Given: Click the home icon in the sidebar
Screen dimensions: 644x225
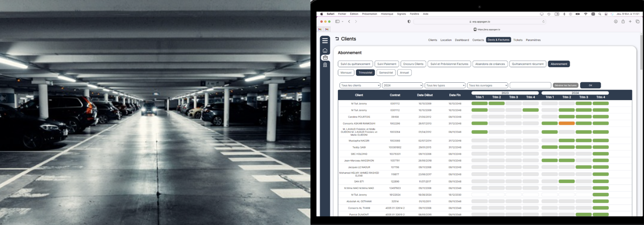Looking at the screenshot, I should 325,50.
